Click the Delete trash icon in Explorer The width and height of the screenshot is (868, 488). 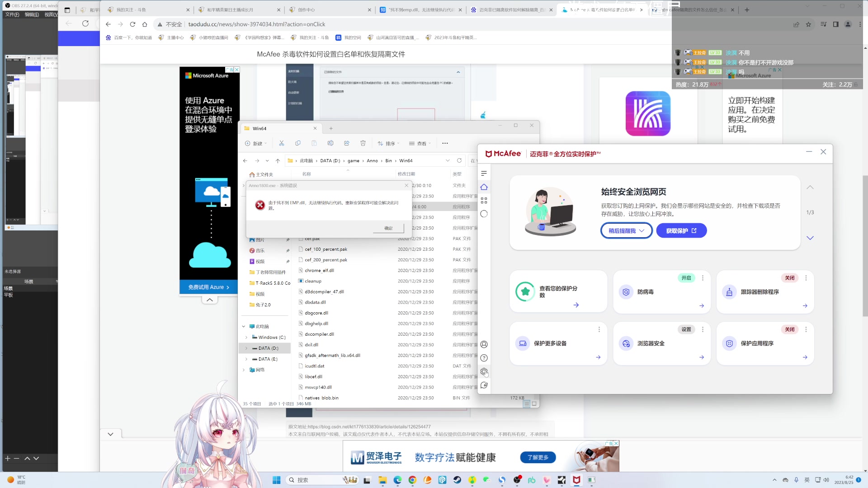[x=363, y=143]
